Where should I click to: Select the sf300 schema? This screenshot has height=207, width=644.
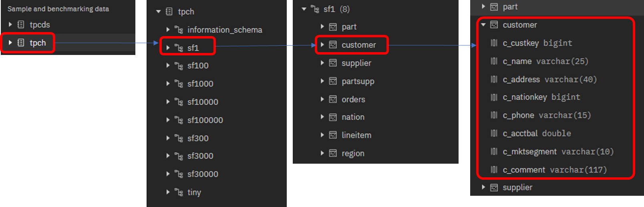[198, 138]
